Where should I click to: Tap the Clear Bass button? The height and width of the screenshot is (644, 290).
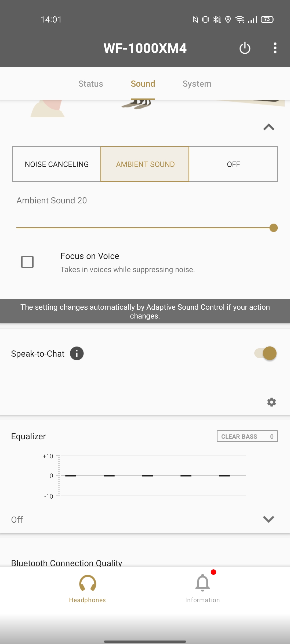pyautogui.click(x=247, y=436)
